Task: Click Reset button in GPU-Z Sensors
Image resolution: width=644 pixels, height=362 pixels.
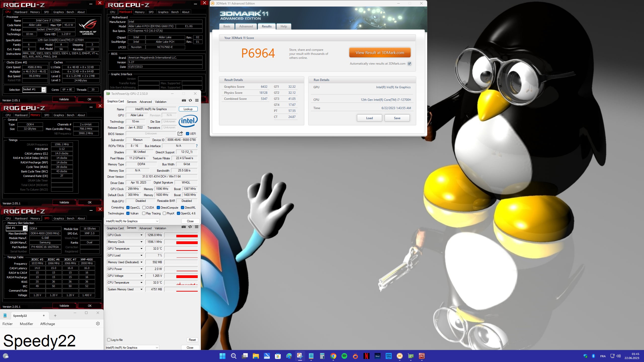Action: 192,340
